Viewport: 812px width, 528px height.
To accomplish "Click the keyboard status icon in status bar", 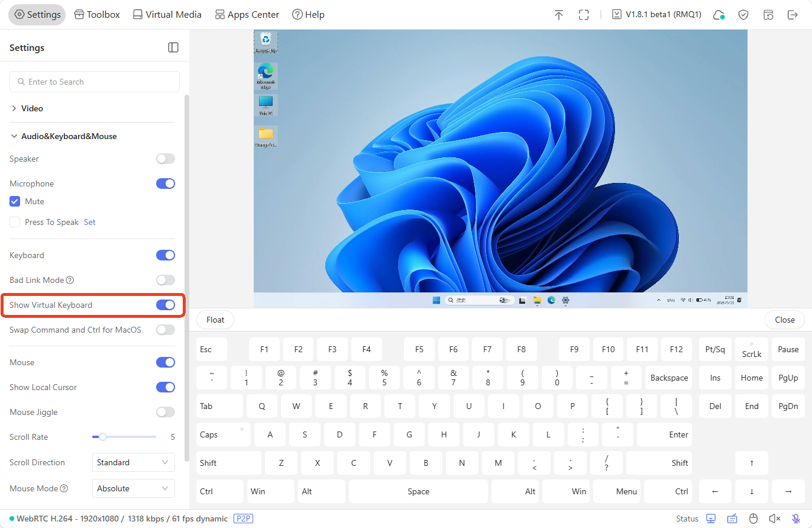I will point(732,519).
